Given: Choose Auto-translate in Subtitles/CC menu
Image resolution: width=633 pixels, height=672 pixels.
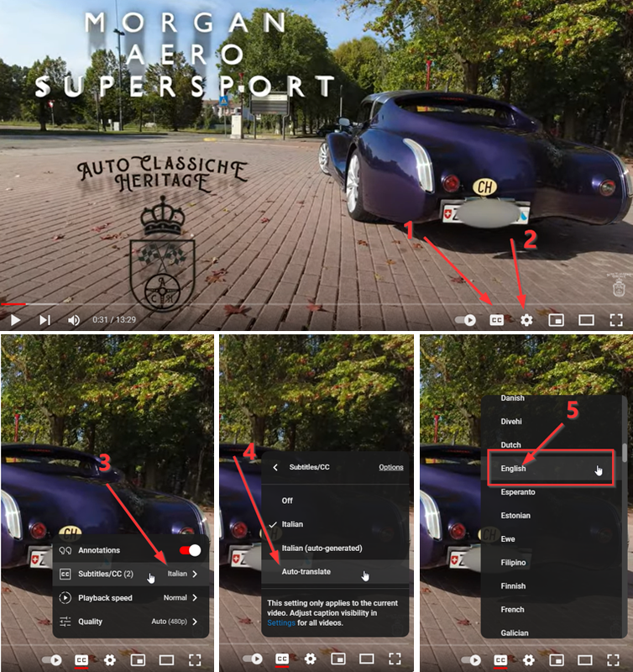Looking at the screenshot, I should point(335,572).
